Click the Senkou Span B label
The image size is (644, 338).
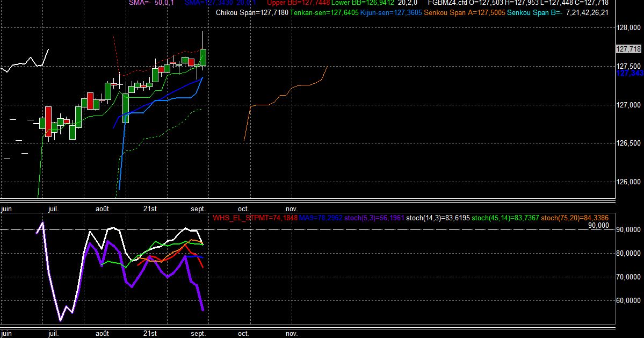[x=535, y=13]
